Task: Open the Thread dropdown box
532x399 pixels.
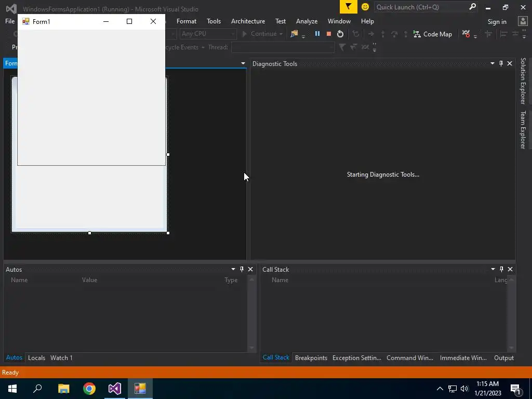Action: tap(283, 47)
